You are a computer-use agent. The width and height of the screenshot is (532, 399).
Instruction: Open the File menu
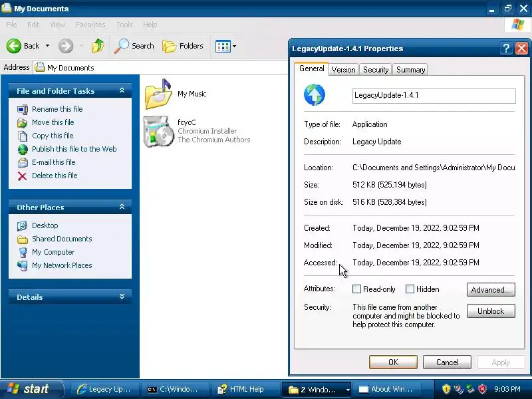[11, 25]
